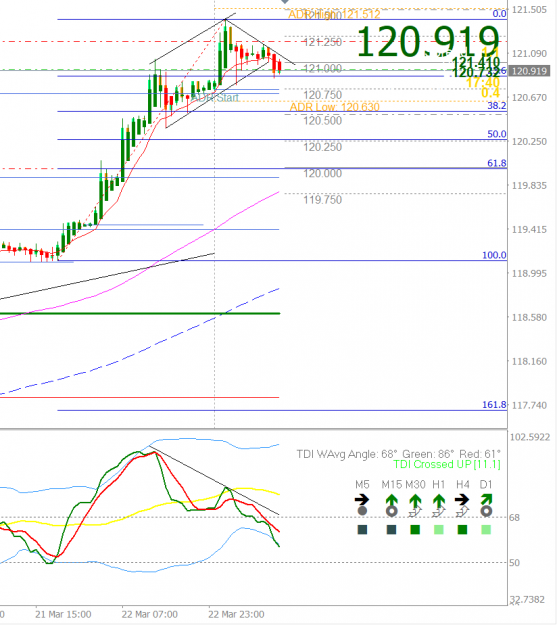Screen dimensions: 557x625
Task: Click the Fibonacci 50.0 level label
Action: point(497,134)
